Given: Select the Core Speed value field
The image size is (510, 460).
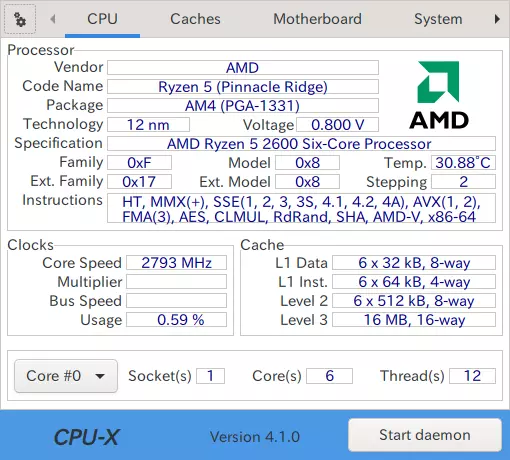Looking at the screenshot, I should [x=176, y=263].
